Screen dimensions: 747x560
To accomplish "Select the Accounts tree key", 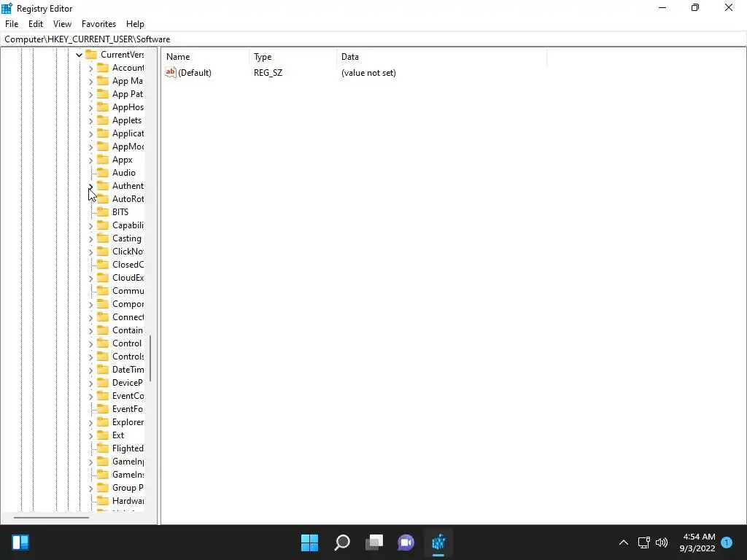I will pyautogui.click(x=128, y=68).
